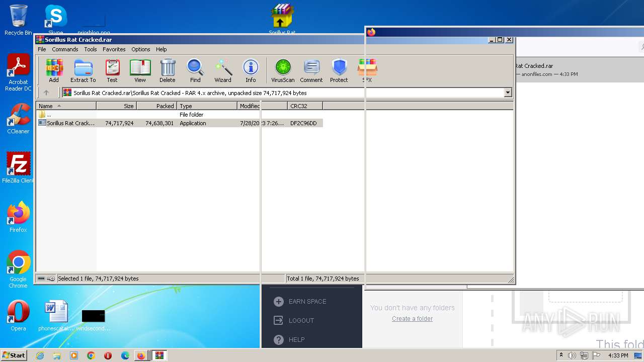Click the Start button

coord(14,355)
